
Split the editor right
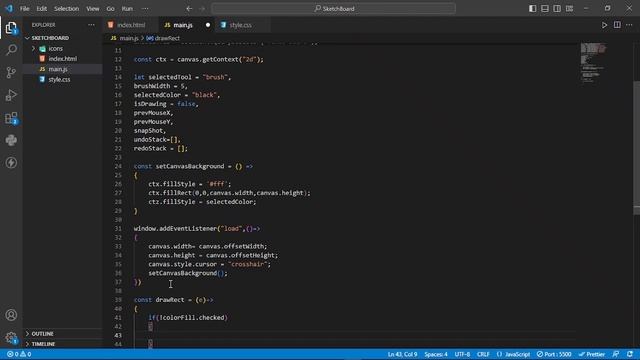pyautogui.click(x=617, y=25)
